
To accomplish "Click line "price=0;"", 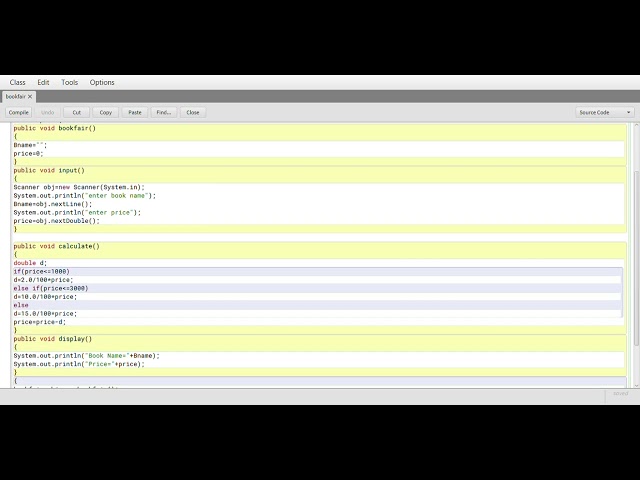I will 28,153.
